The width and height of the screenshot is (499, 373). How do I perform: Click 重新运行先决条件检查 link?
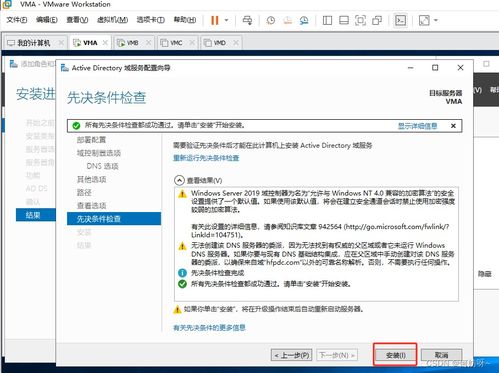click(x=206, y=158)
